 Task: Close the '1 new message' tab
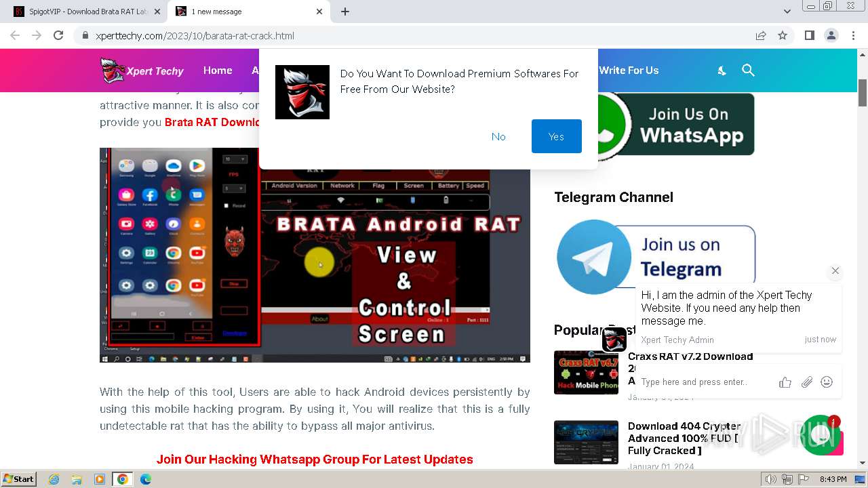pos(319,12)
